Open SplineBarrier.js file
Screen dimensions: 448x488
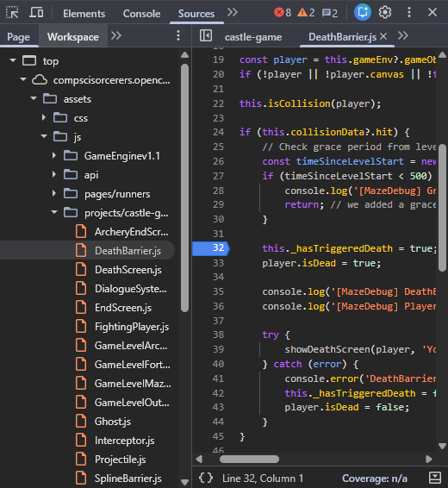coord(128,479)
